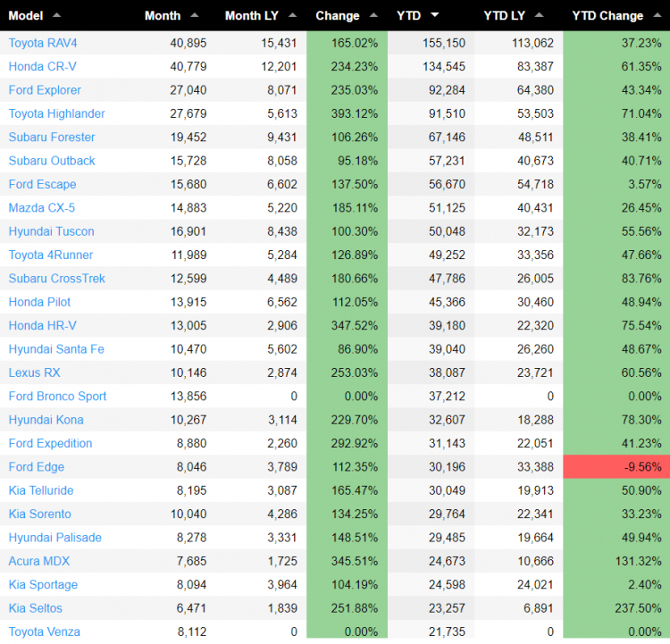Select Ford Bronco Sport YTD value 37,212
670x644 pixels.
tap(447, 397)
